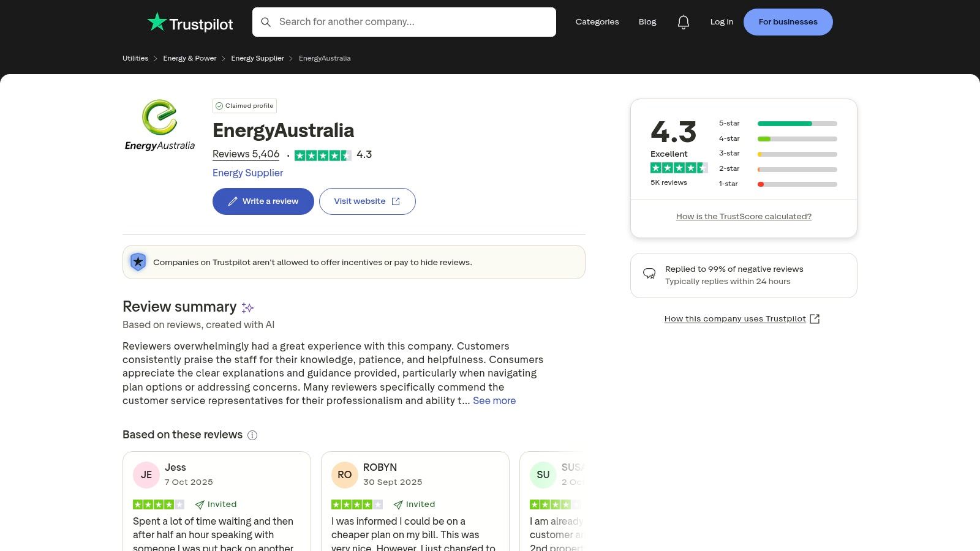Click the search magnifier icon

pyautogui.click(x=266, y=22)
